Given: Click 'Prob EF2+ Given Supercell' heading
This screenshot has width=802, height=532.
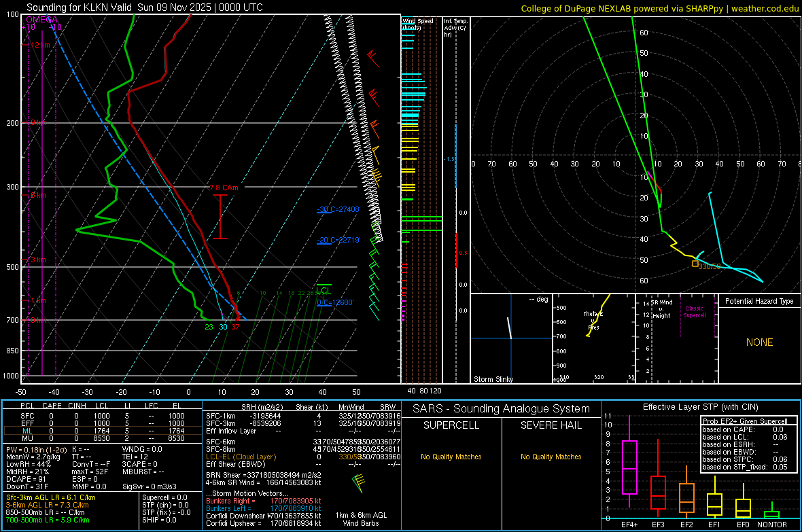Looking at the screenshot, I should [745, 421].
